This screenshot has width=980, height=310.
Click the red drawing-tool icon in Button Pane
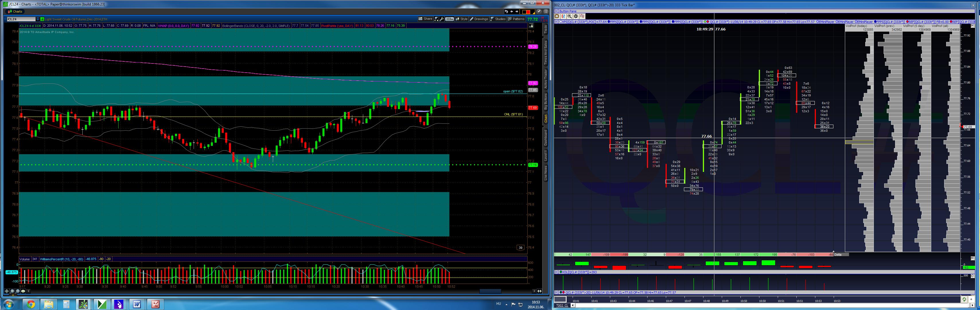point(582,16)
